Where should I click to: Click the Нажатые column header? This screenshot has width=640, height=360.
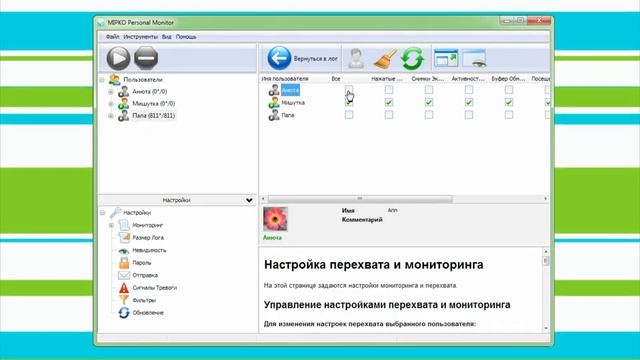[387, 79]
